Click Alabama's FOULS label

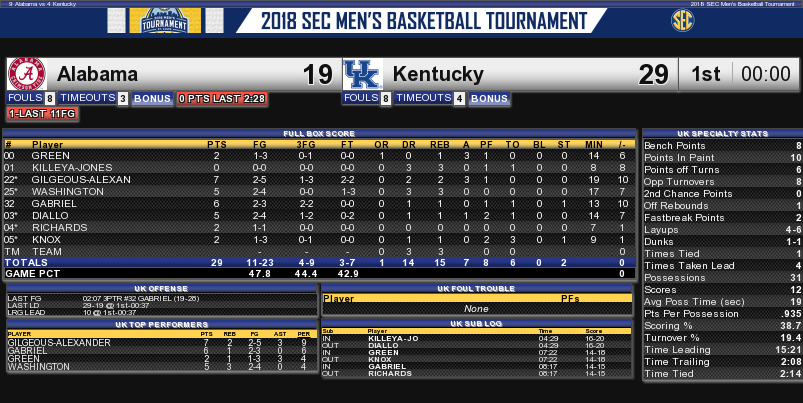26,98
